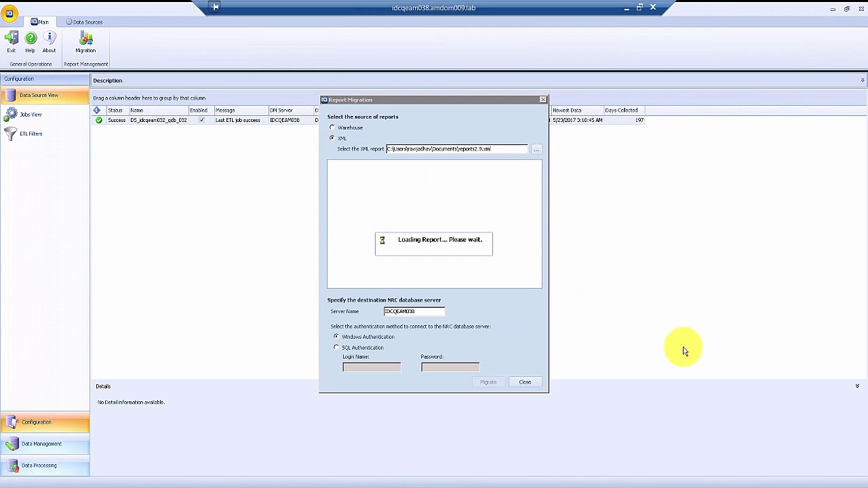Sort by the DM Server column header

pyautogui.click(x=290, y=110)
